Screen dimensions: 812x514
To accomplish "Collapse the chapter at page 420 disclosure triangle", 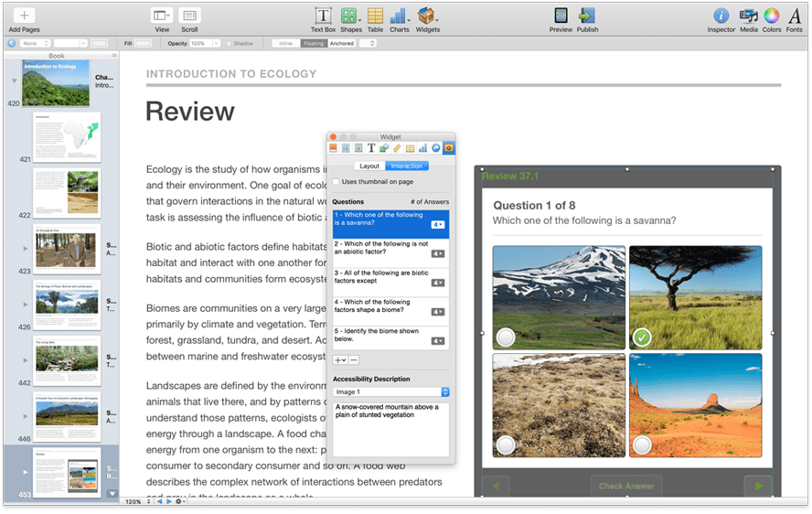I will pyautogui.click(x=14, y=80).
